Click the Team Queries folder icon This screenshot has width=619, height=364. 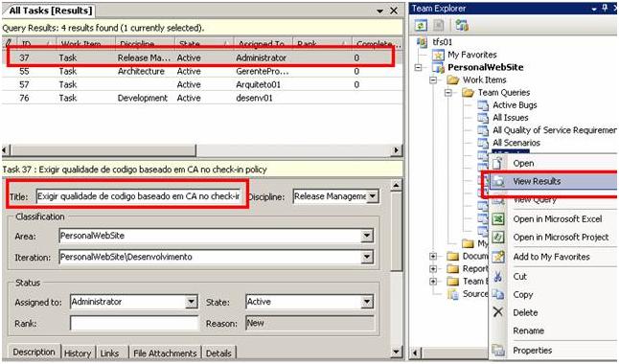[469, 93]
